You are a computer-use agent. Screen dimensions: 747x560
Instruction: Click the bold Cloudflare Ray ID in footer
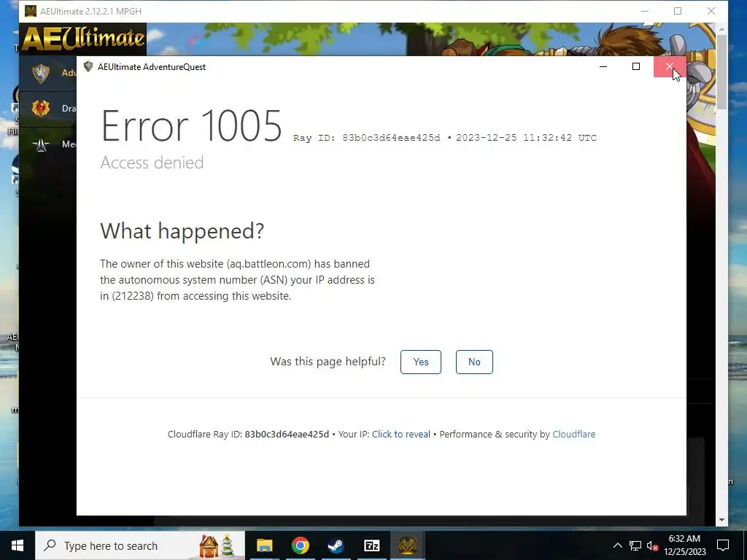tap(287, 435)
